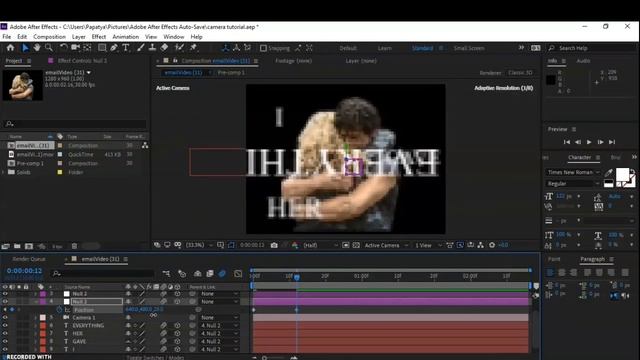
Task: Toggle the Snapping checkbox
Action: point(263,48)
